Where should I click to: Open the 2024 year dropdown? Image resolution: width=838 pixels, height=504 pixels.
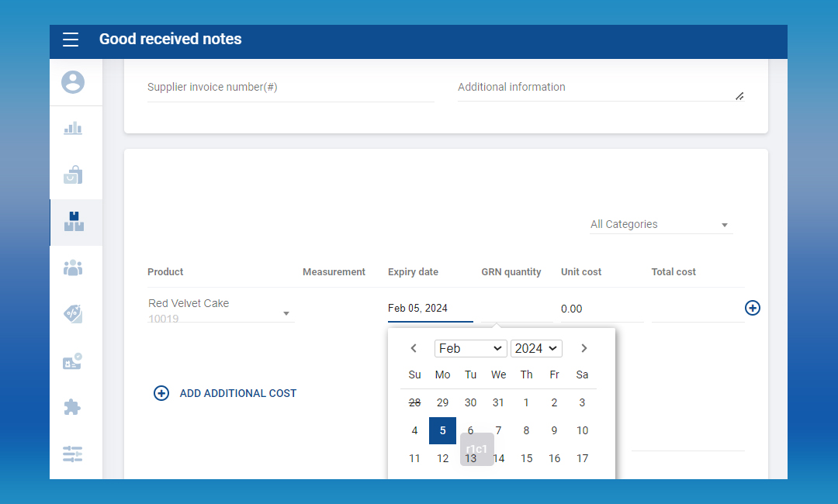536,348
